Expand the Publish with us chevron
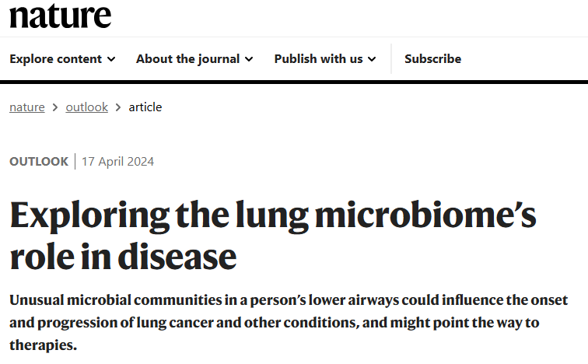This screenshot has width=588, height=364. (x=372, y=59)
